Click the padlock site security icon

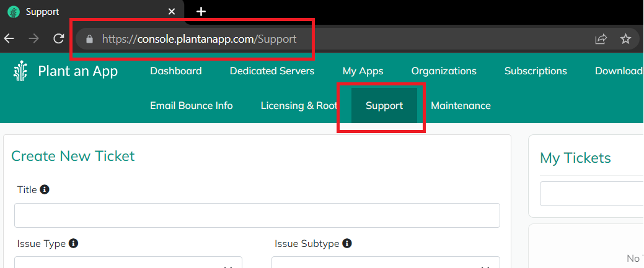click(x=89, y=39)
